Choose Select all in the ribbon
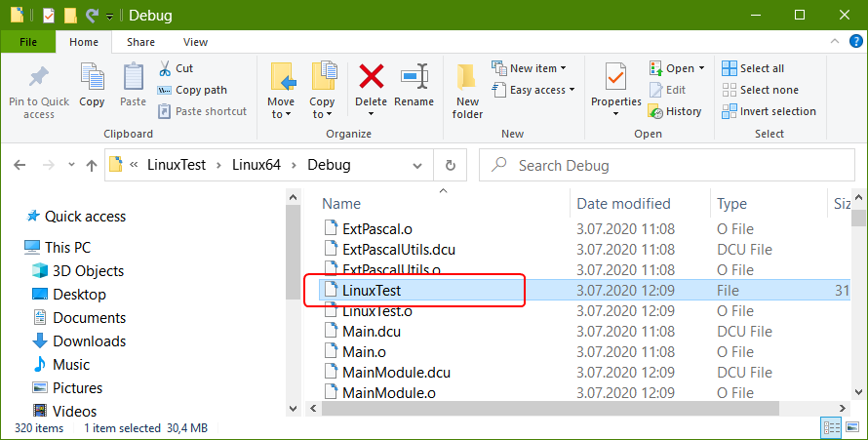Image resolution: width=868 pixels, height=440 pixels. click(x=753, y=68)
